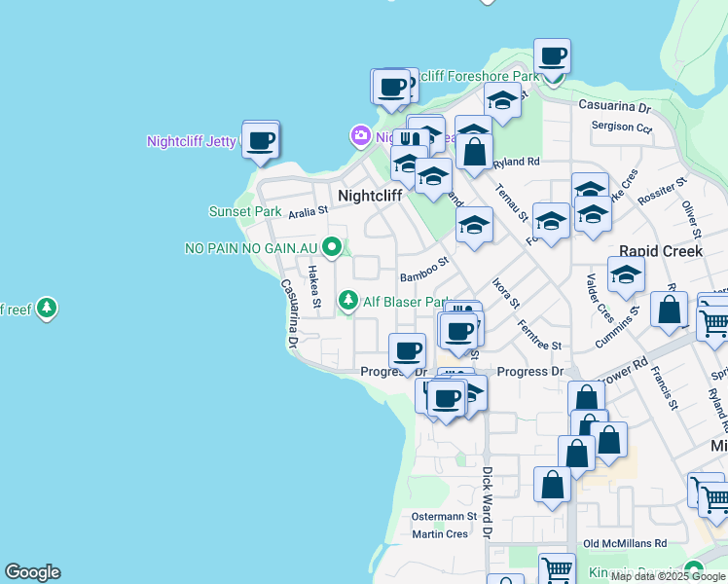Click the Oliver St street label

691,220
